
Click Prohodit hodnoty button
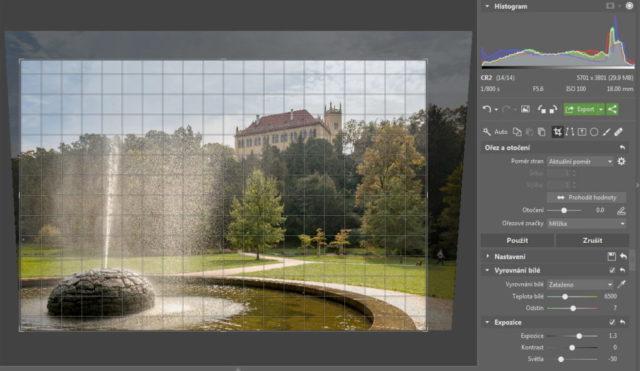pyautogui.click(x=587, y=198)
